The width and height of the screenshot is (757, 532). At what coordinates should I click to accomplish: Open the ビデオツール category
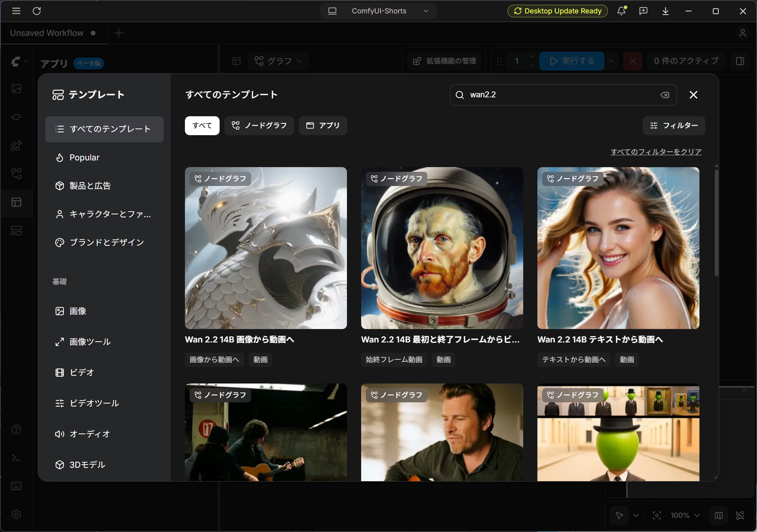click(x=104, y=403)
